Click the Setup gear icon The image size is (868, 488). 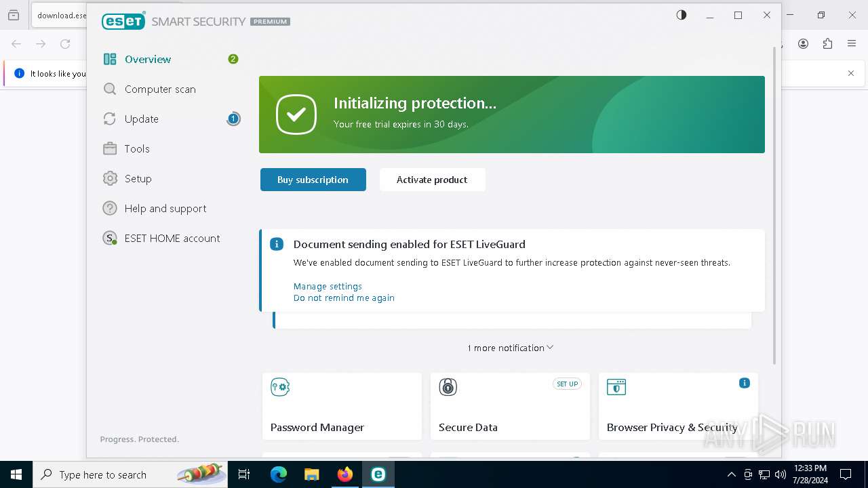click(110, 179)
